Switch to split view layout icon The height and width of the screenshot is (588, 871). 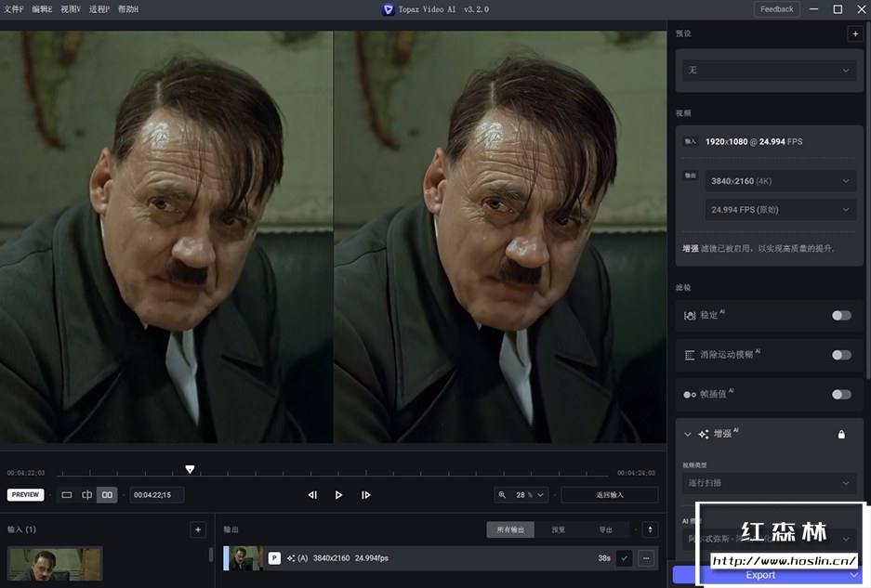[x=87, y=495]
